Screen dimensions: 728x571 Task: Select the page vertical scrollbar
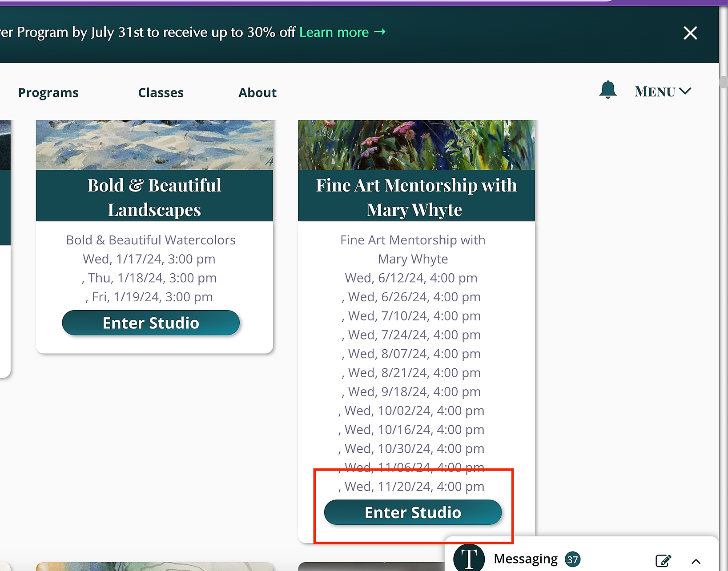(724, 82)
